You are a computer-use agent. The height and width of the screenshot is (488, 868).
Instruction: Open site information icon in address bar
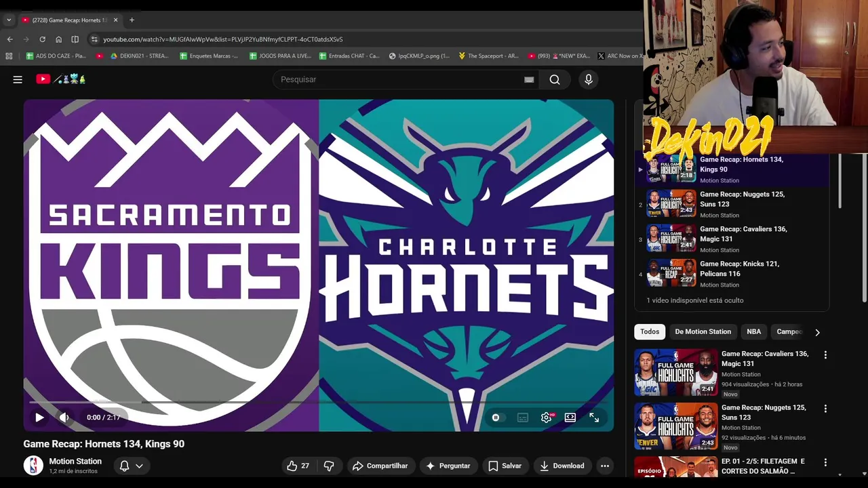coord(94,39)
